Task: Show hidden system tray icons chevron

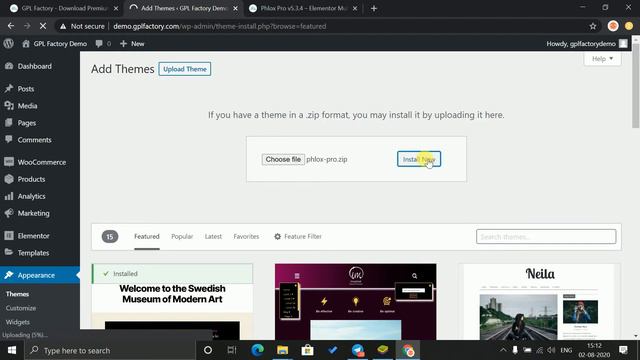Action: (503, 350)
